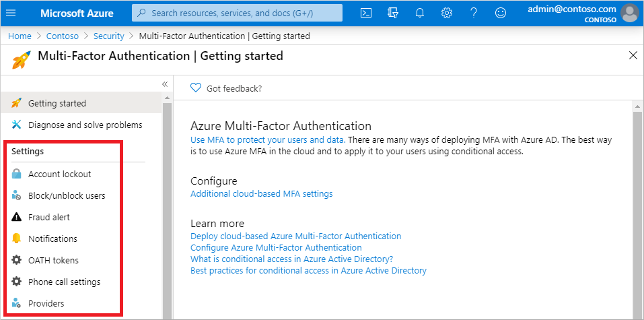The image size is (644, 320).
Task: Open Deploy cloud-based Azure Multi-Factor Authentication link
Action: tap(295, 236)
